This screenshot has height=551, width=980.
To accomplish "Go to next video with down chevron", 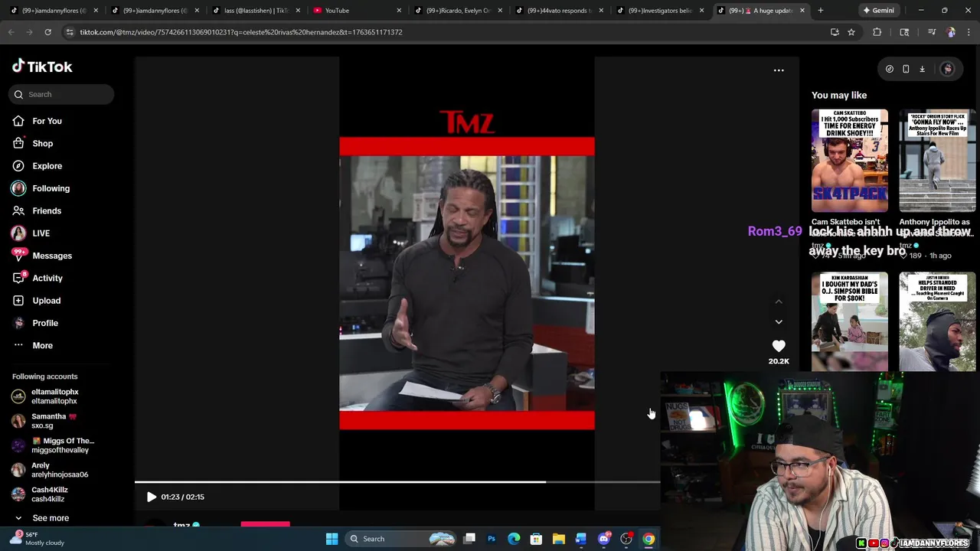I will (x=779, y=322).
